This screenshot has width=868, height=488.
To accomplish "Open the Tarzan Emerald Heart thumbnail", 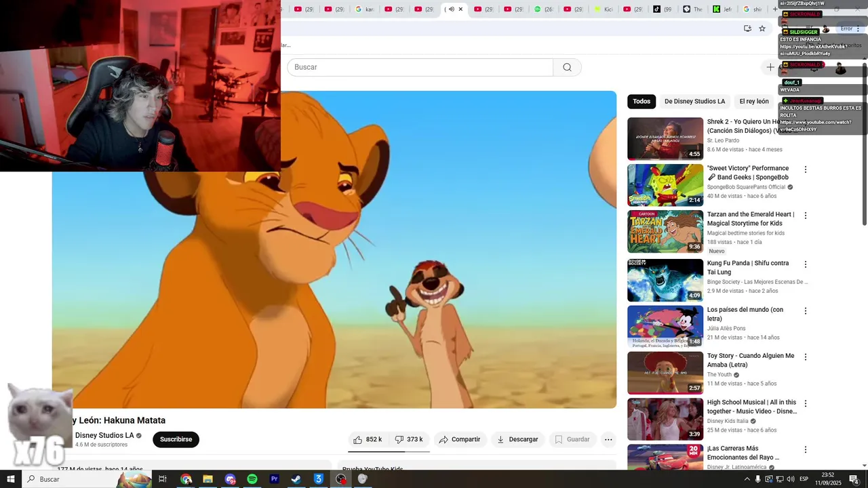I will (x=665, y=231).
